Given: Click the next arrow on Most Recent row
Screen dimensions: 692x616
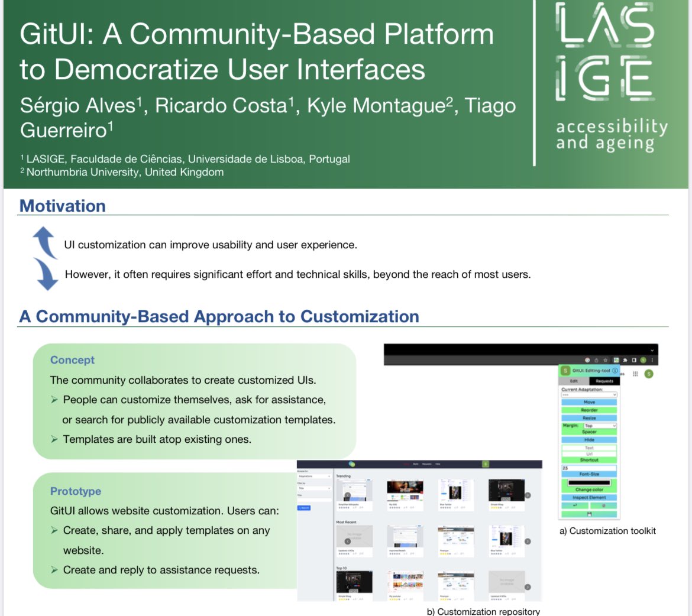Looking at the screenshot, I should tap(528, 542).
